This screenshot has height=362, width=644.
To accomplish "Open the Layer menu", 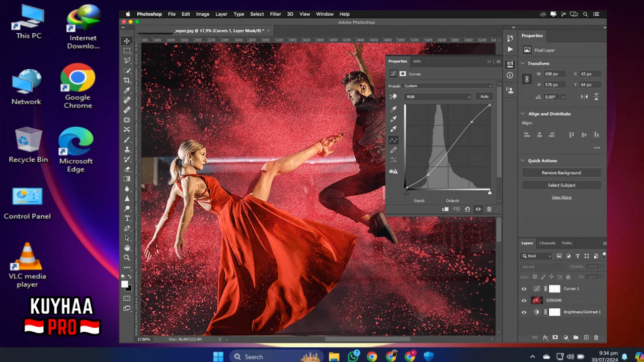I will point(221,14).
